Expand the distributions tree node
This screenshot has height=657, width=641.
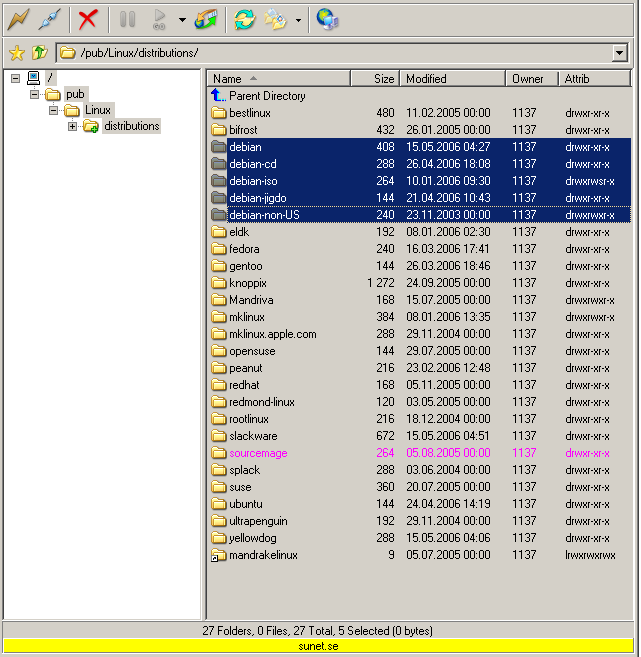[x=72, y=126]
